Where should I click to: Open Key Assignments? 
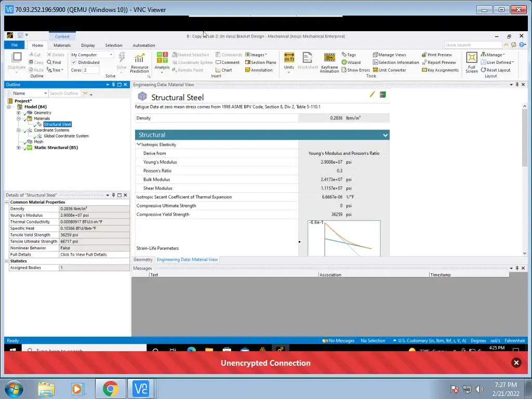[440, 70]
